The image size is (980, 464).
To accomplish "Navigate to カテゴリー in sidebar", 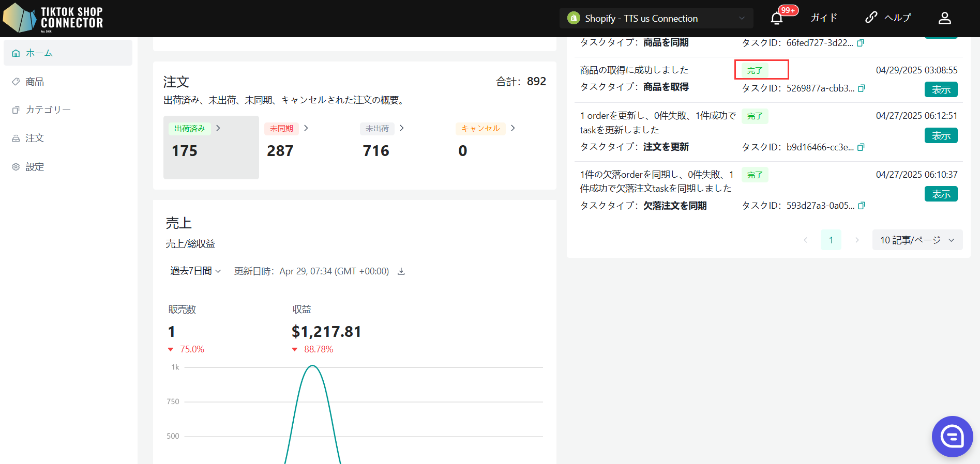I will click(48, 110).
